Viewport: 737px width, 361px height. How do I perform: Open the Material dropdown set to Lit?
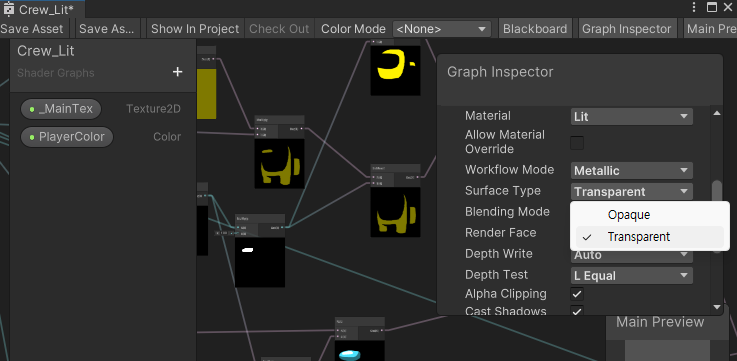[x=631, y=117]
